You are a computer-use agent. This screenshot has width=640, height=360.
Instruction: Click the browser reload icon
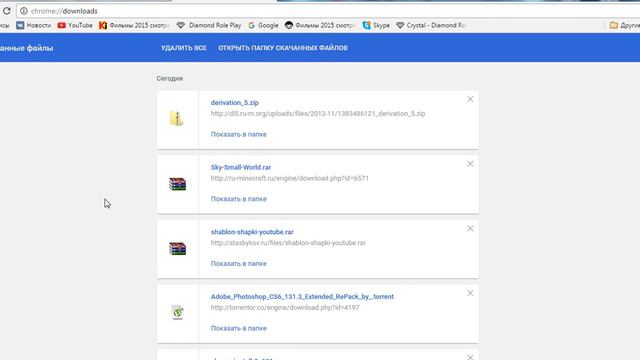pos(6,11)
